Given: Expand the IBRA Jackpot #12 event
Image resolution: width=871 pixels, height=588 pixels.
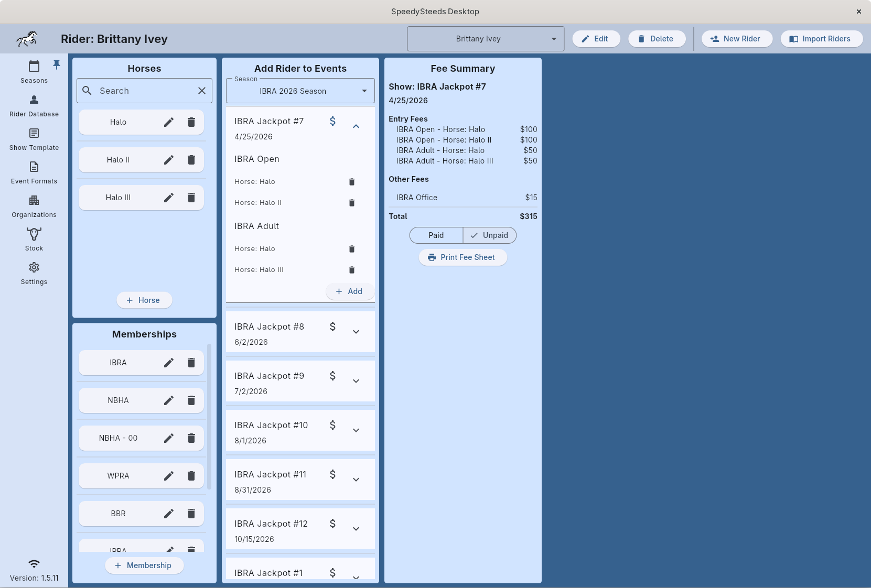Looking at the screenshot, I should coord(356,529).
